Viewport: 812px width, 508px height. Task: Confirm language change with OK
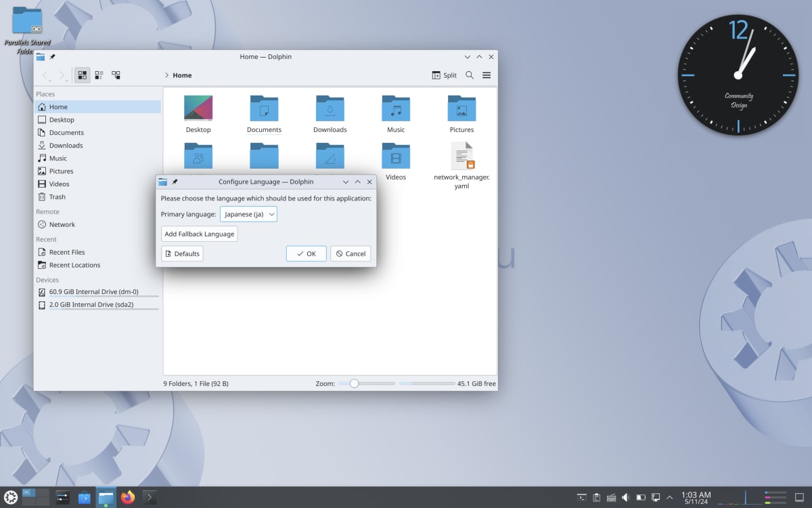point(306,253)
